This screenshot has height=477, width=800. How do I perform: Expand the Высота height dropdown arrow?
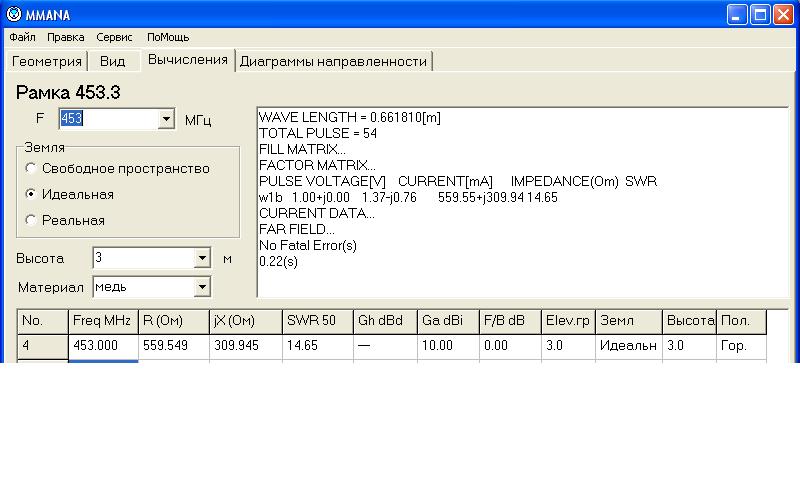click(203, 258)
